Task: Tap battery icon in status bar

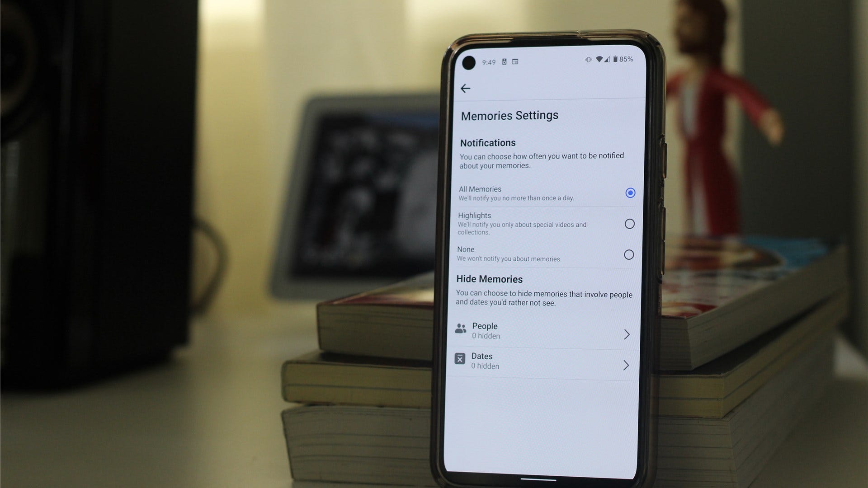Action: [617, 59]
